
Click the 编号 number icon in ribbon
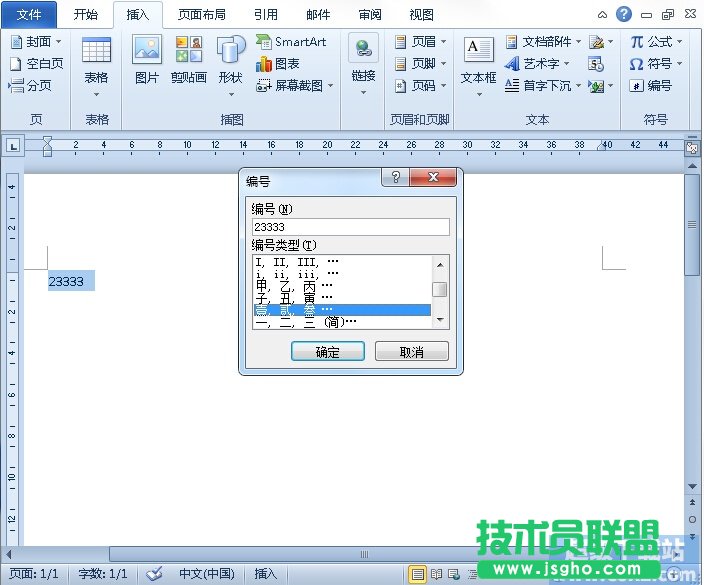pyautogui.click(x=651, y=86)
